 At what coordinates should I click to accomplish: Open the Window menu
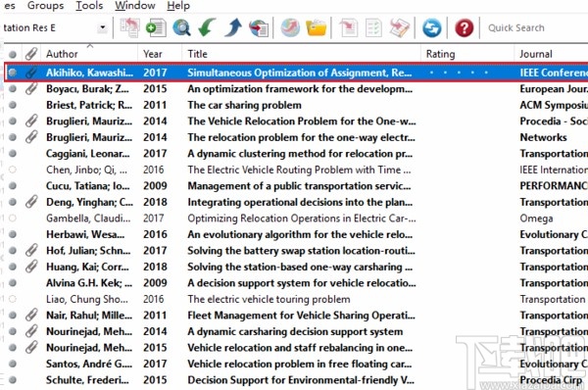tap(135, 6)
